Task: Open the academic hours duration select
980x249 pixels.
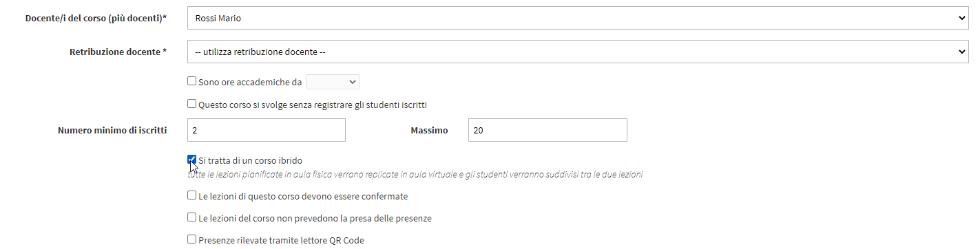Action: point(333,82)
